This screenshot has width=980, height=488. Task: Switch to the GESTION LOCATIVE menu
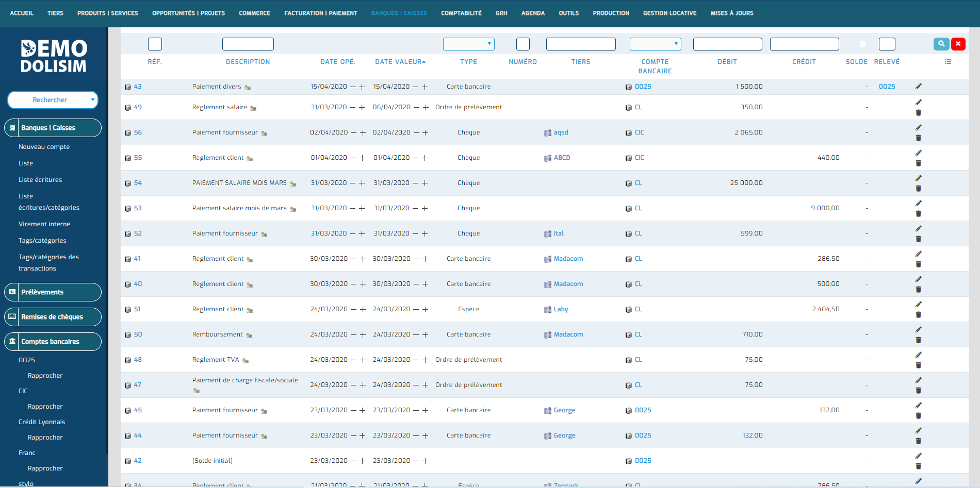click(x=669, y=13)
